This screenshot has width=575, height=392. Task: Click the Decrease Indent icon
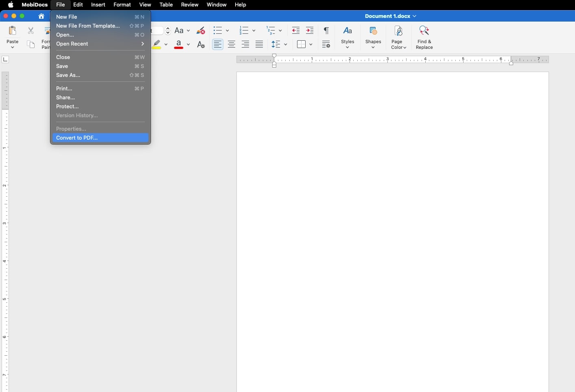(x=296, y=31)
